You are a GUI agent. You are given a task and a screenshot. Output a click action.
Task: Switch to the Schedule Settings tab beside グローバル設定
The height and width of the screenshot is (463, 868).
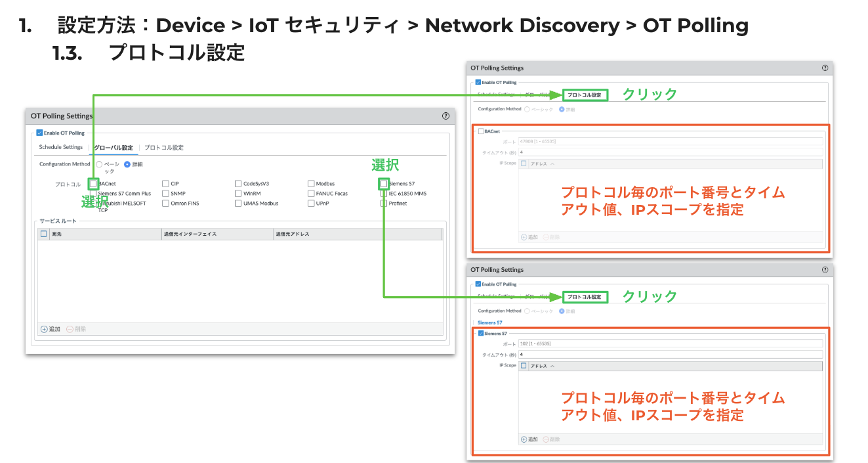61,148
